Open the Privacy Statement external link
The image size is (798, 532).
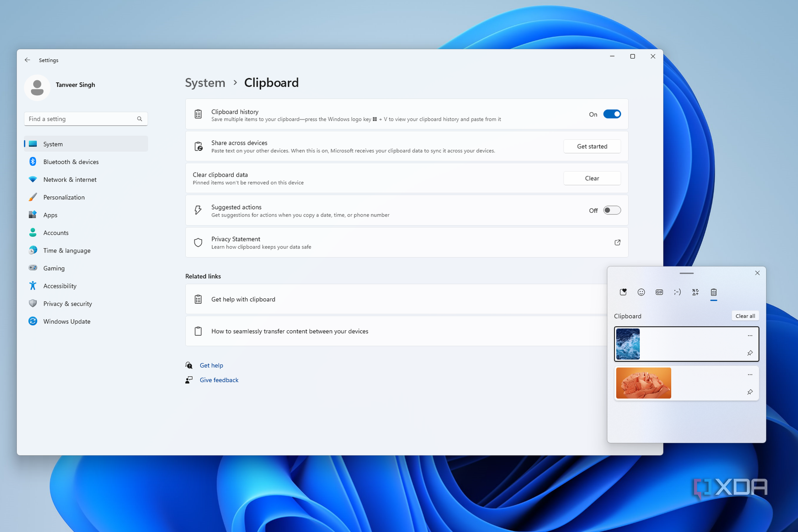point(617,242)
